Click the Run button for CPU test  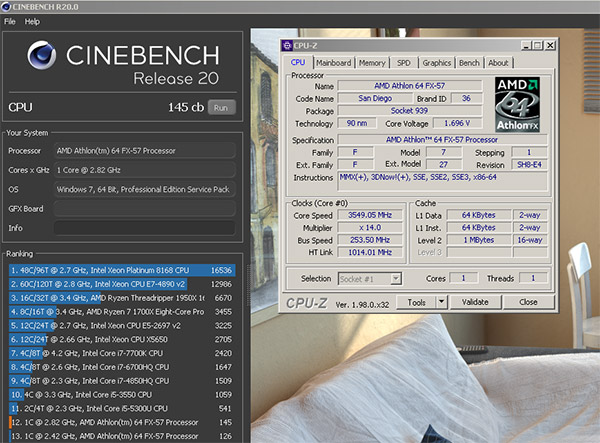tap(221, 107)
